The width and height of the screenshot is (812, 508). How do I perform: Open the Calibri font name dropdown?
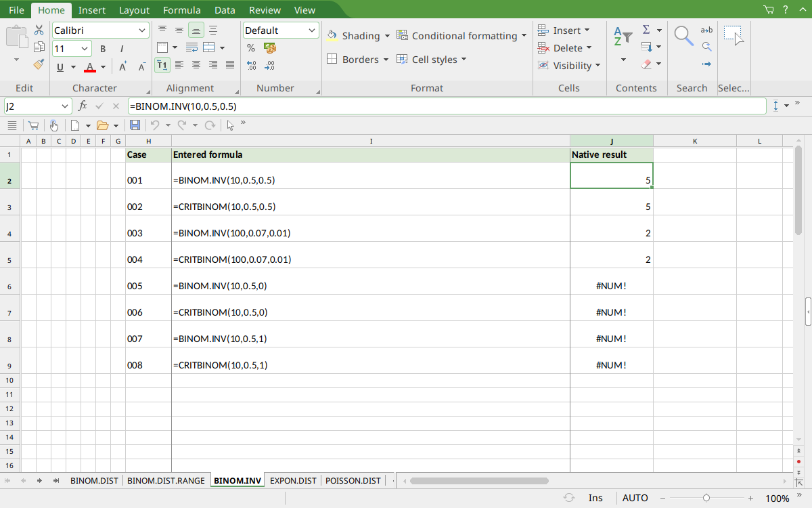coord(142,30)
